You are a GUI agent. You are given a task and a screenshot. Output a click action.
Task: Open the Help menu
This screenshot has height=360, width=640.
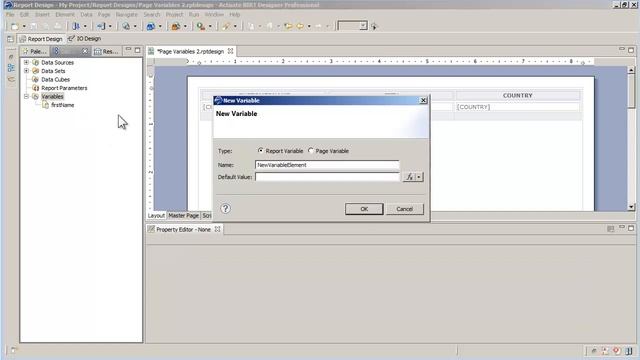point(234,14)
